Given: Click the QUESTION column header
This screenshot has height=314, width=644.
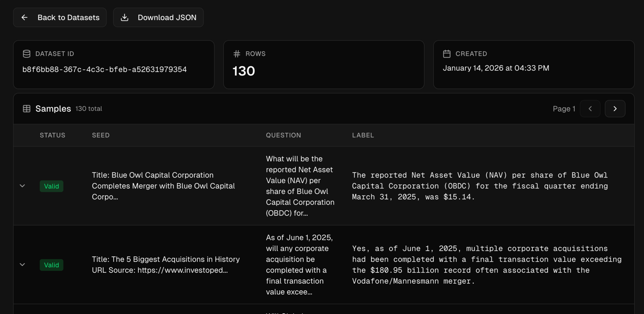Looking at the screenshot, I should [x=283, y=135].
